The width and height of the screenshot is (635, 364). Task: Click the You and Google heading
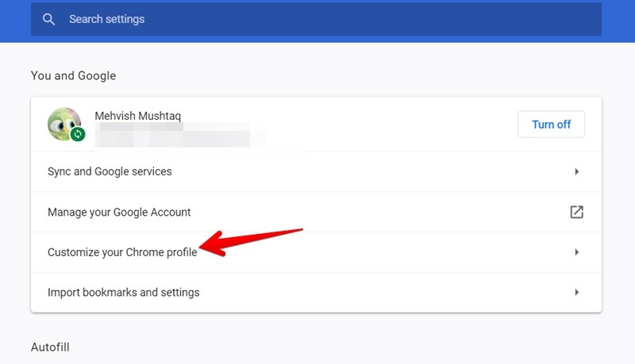point(73,75)
